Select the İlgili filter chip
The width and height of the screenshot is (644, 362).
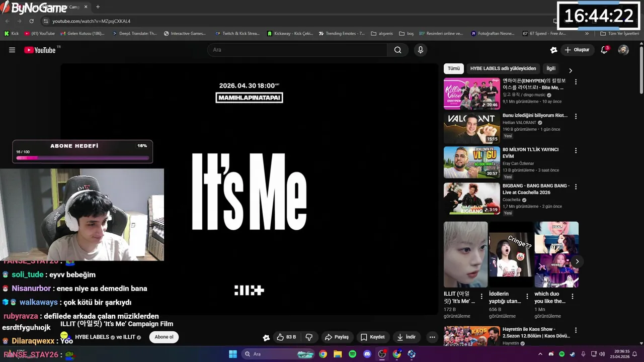pos(551,68)
